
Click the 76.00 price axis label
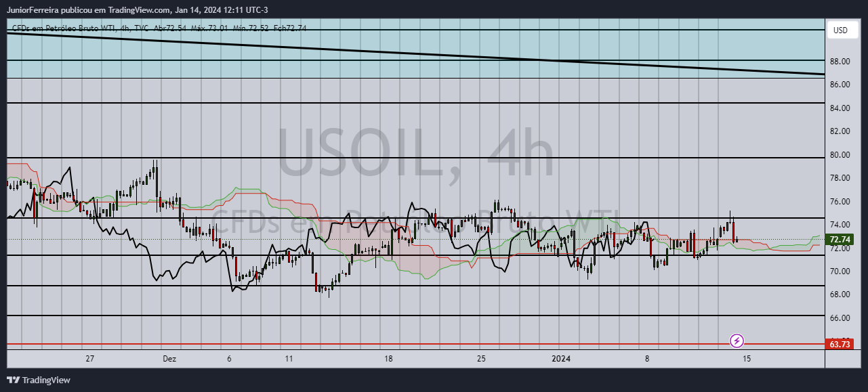pyautogui.click(x=840, y=201)
